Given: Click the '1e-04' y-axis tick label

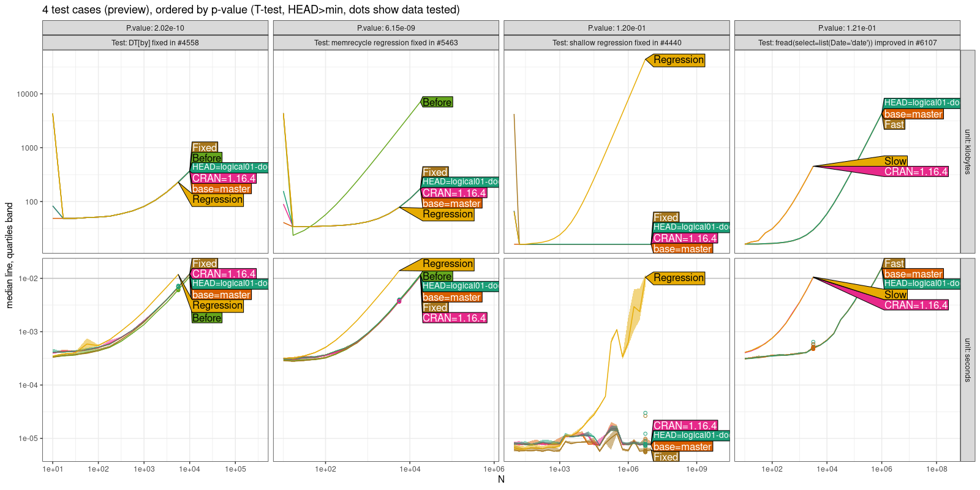Looking at the screenshot, I should coord(28,385).
